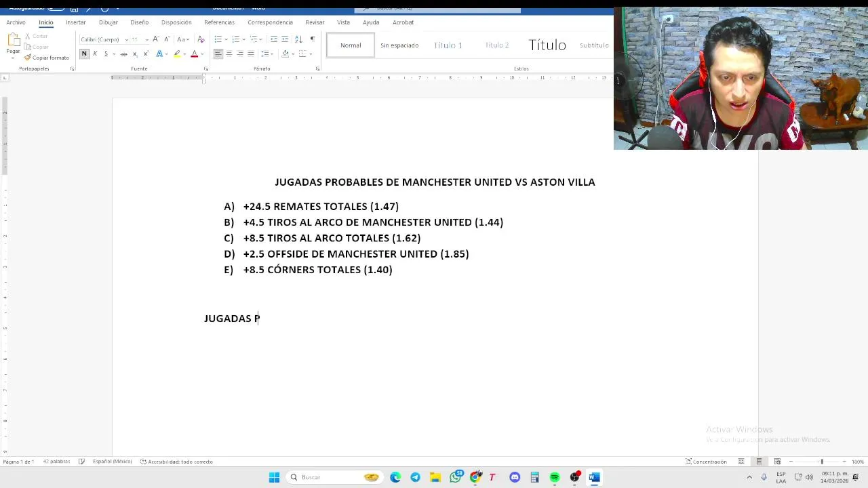
Task: Align text left
Action: click(x=218, y=54)
